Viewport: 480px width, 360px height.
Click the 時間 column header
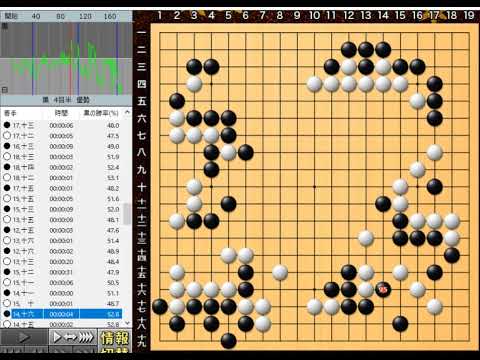[x=61, y=113]
